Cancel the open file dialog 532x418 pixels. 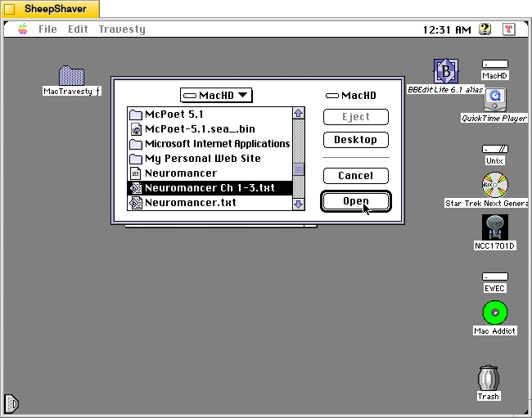(x=355, y=176)
